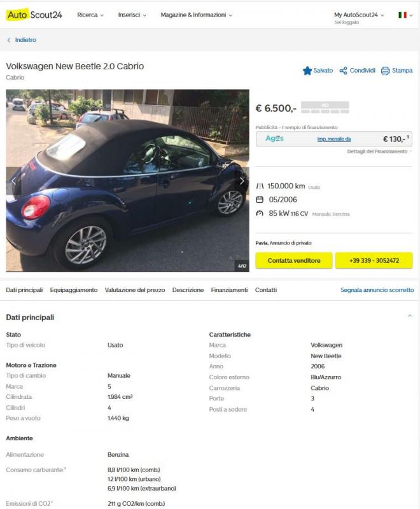Screen dimensions: 420x509
Task: Toggle the Salvato star icon
Action: (307, 71)
